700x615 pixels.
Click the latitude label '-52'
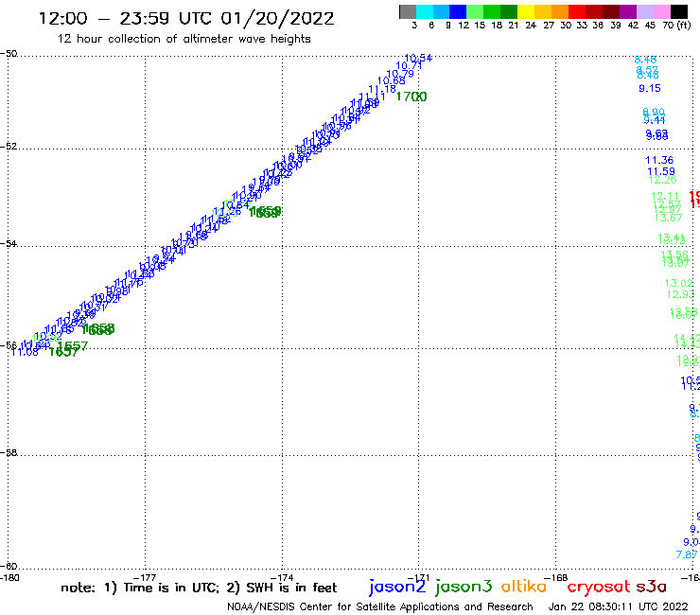click(x=9, y=147)
